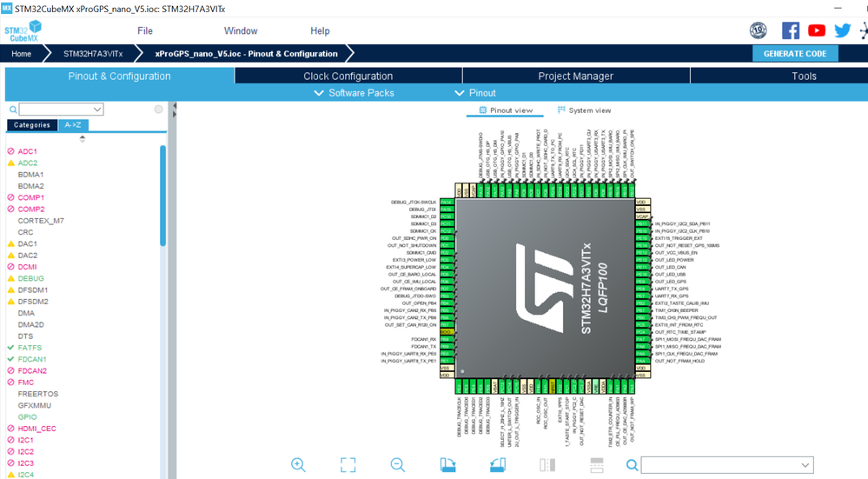Image resolution: width=868 pixels, height=479 pixels.
Task: Open the Software Packs dropdown
Action: click(x=354, y=93)
